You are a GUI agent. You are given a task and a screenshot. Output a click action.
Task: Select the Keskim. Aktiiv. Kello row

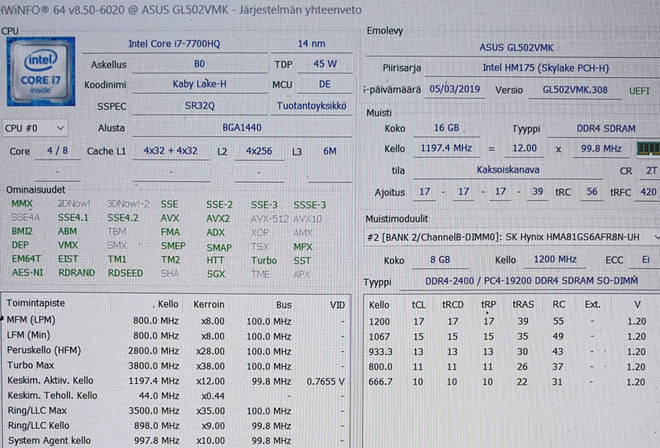pos(176,381)
